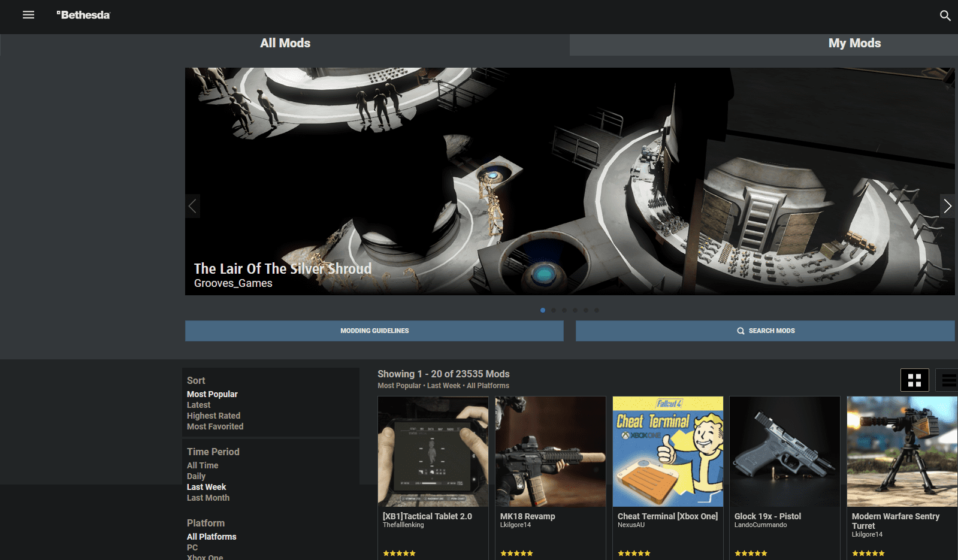This screenshot has height=560, width=958.
Task: Jump to fourth carousel slide dot
Action: click(x=575, y=310)
